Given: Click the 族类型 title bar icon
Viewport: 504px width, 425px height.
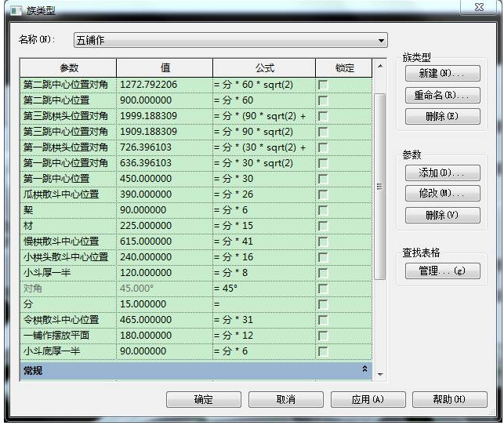Looking at the screenshot, I should pos(16,11).
